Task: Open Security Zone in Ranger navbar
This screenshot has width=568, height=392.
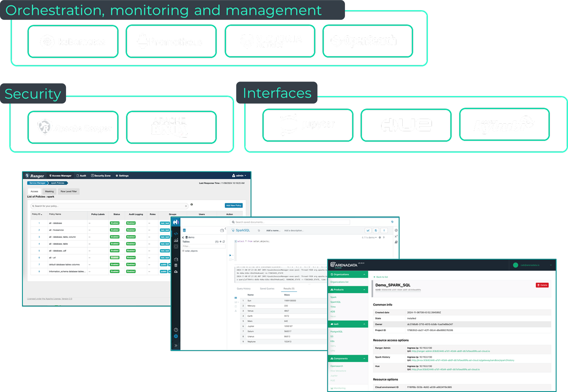Action: [x=101, y=176]
